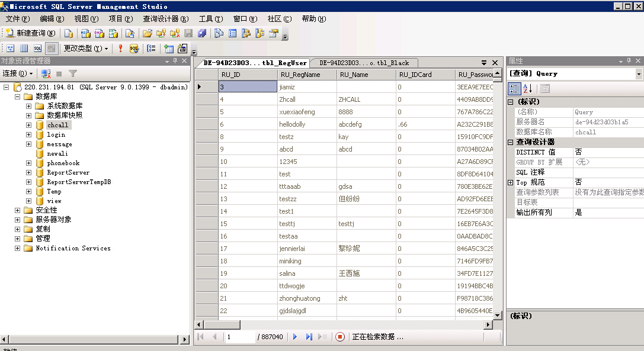This screenshot has height=351, width=644.
Task: Click the Add Table icon
Action: click(x=168, y=49)
